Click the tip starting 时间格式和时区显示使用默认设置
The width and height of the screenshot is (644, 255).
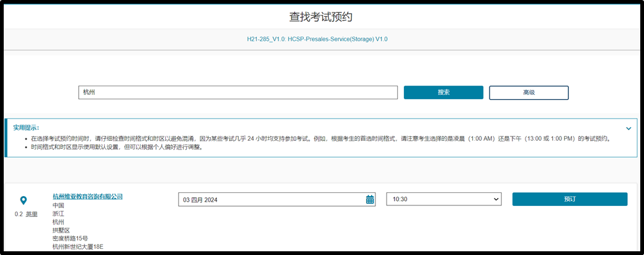[117, 148]
